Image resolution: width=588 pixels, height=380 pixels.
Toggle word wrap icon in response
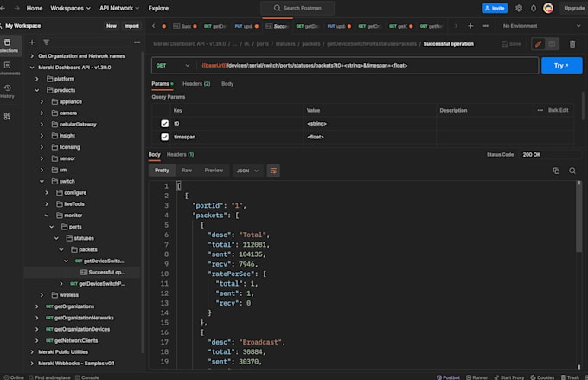click(273, 171)
